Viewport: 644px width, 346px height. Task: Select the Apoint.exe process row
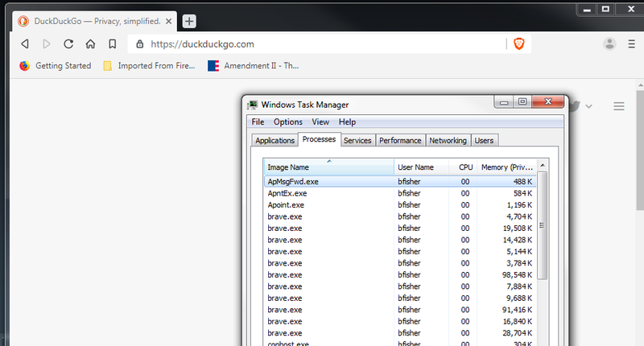click(399, 205)
